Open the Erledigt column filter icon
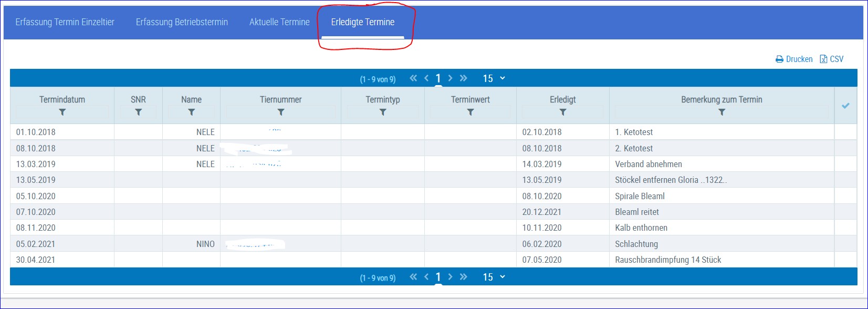The image size is (868, 309). (x=563, y=112)
